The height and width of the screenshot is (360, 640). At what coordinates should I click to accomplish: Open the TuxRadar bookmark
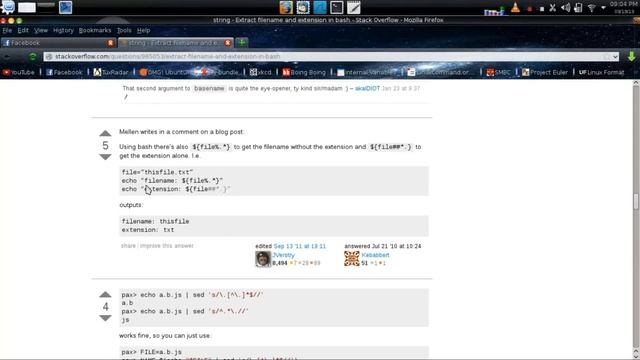(x=111, y=72)
